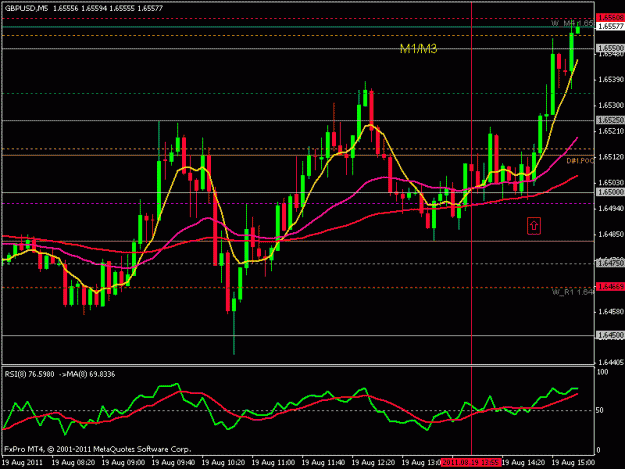This screenshot has width=625, height=469.
Task: Click the 19 Aug 2011 time axis label
Action: coord(22,463)
